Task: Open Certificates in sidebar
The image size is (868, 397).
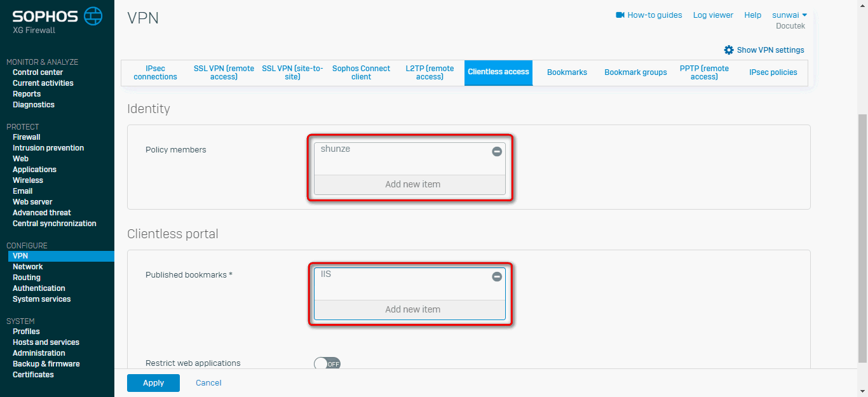Action: [x=33, y=375]
